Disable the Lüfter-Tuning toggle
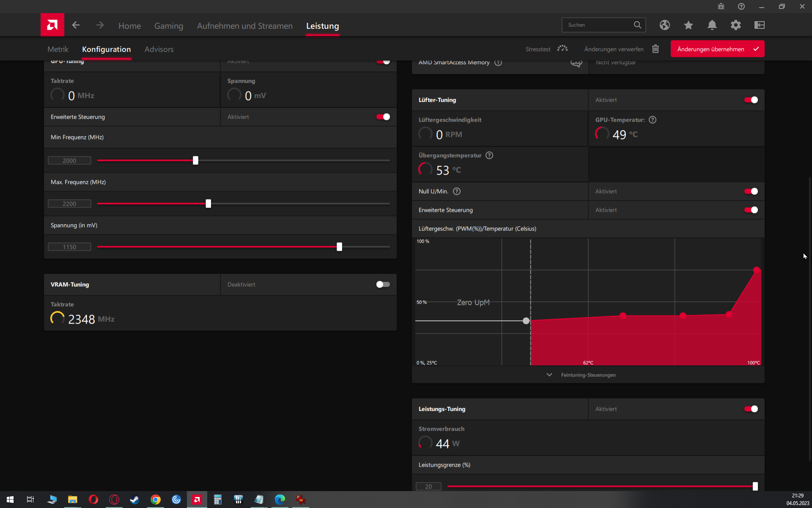The image size is (812, 508). click(x=751, y=100)
